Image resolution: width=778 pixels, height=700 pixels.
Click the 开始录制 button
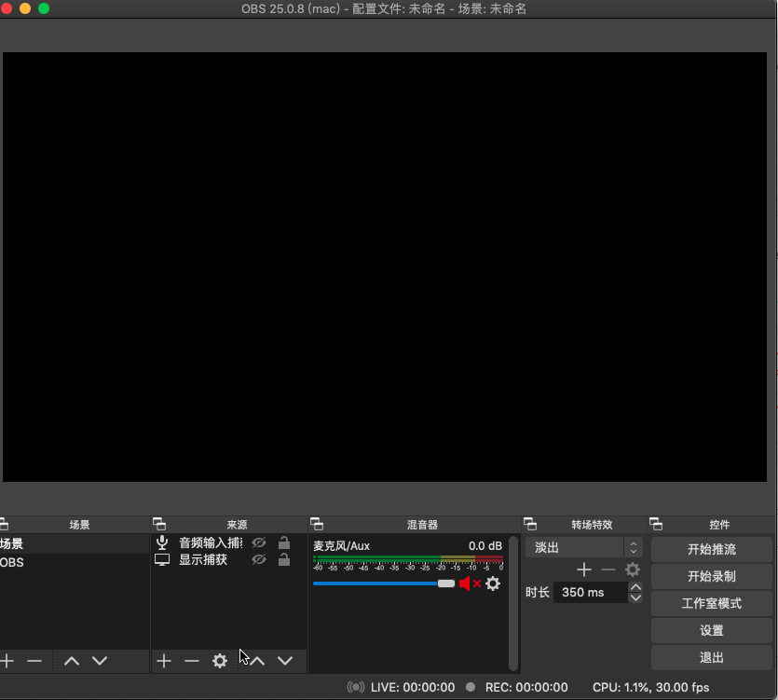pyautogui.click(x=712, y=576)
